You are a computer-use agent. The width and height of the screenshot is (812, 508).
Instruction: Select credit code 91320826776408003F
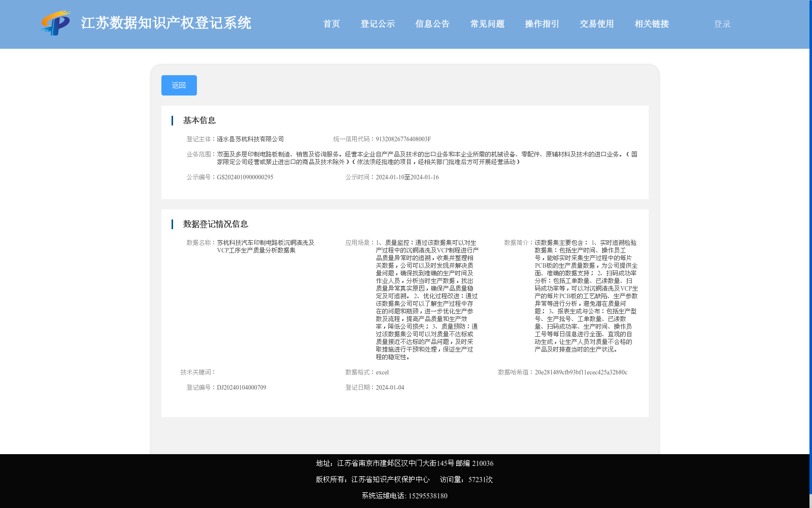pyautogui.click(x=403, y=139)
